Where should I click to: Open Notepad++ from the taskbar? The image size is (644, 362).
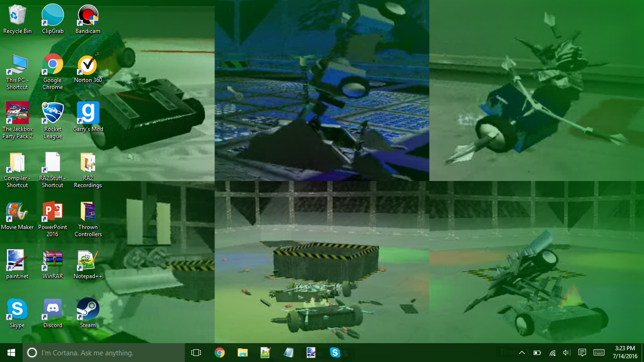click(265, 353)
